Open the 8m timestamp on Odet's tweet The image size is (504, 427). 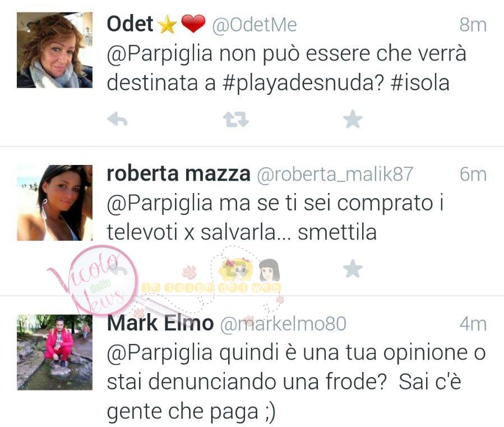click(x=473, y=25)
